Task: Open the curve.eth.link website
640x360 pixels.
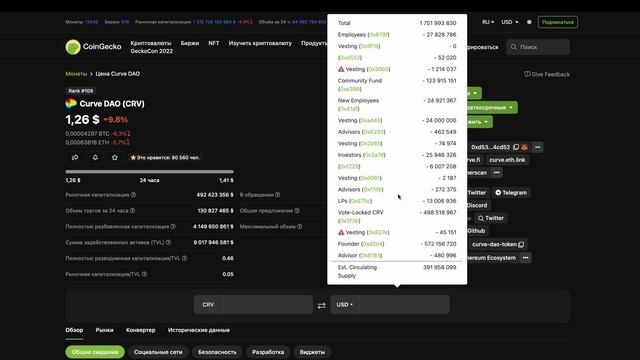Action: [507, 160]
